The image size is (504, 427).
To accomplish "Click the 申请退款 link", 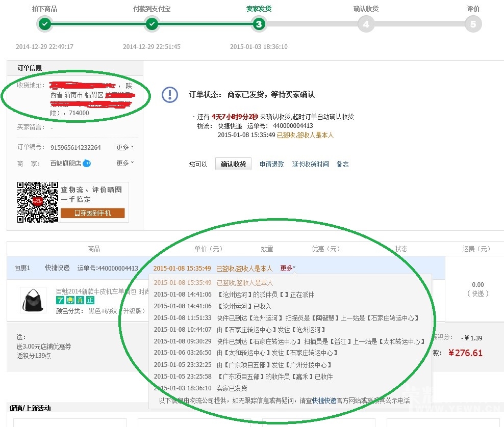I will (271, 164).
